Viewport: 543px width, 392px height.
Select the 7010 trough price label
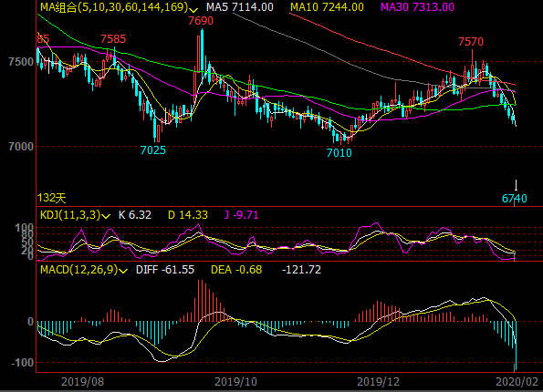click(x=339, y=152)
